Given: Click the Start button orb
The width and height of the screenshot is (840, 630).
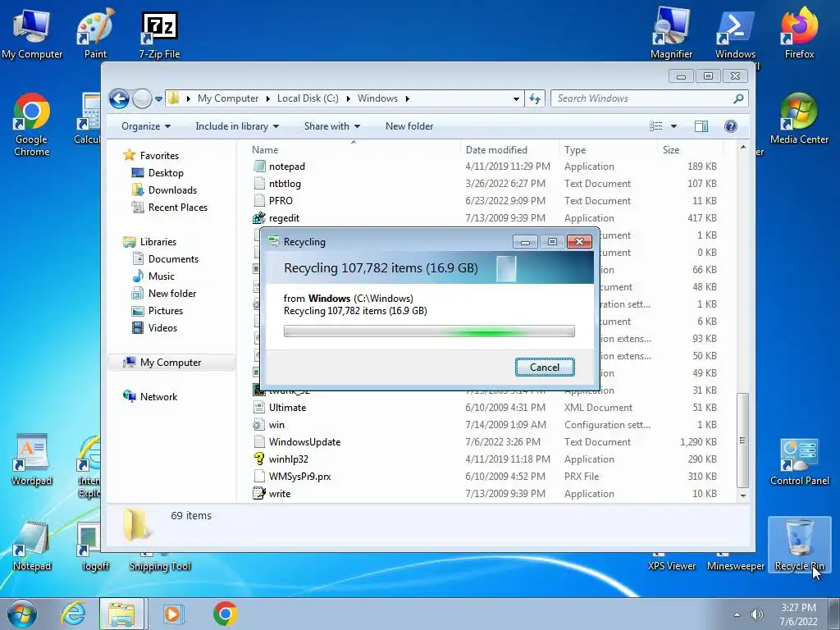Looking at the screenshot, I should tap(22, 614).
